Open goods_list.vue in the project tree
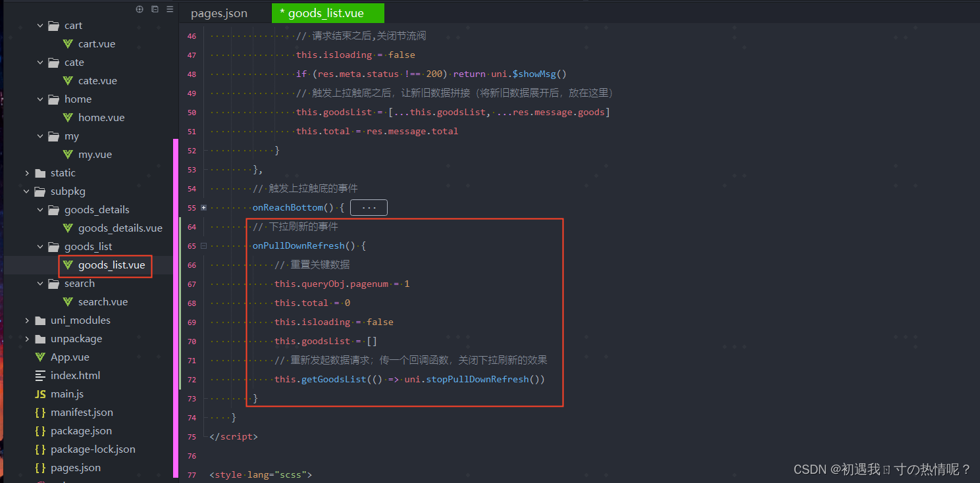 tap(111, 265)
